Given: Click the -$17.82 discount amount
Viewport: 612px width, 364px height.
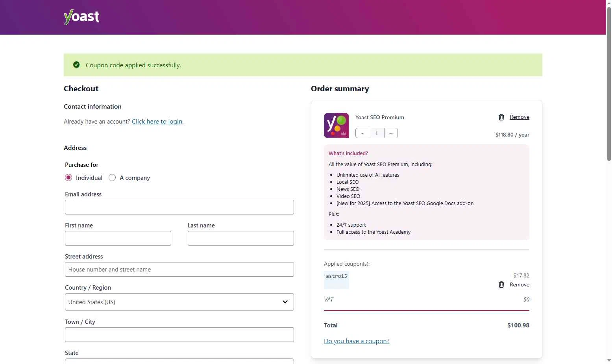Looking at the screenshot, I should pos(520,275).
